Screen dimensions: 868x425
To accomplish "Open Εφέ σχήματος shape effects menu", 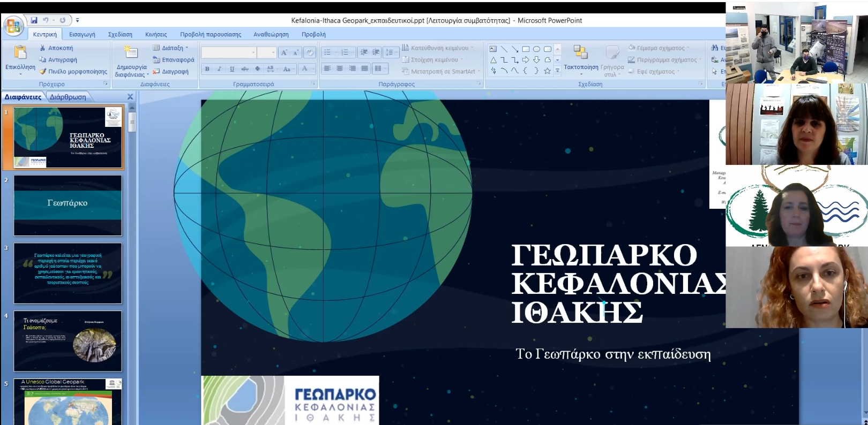I will [x=654, y=71].
